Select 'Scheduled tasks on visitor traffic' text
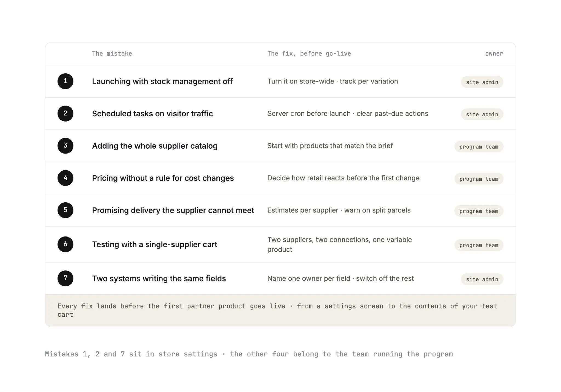 click(152, 114)
